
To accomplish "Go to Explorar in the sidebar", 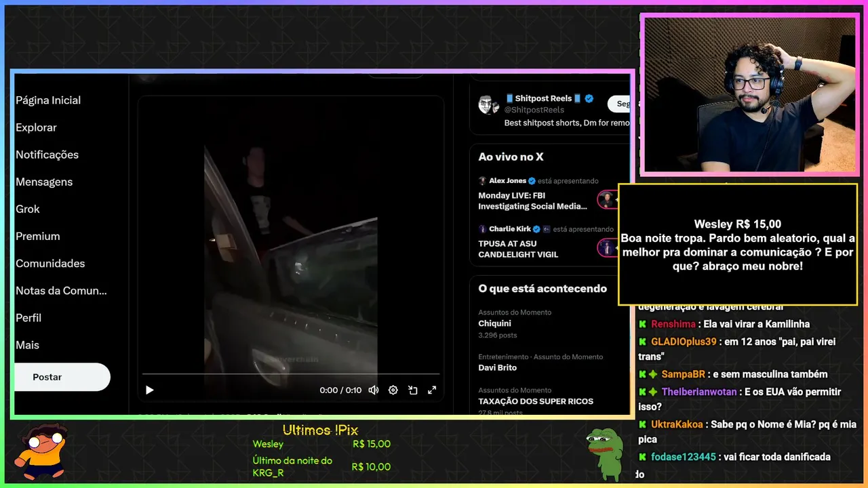I will [x=36, y=127].
